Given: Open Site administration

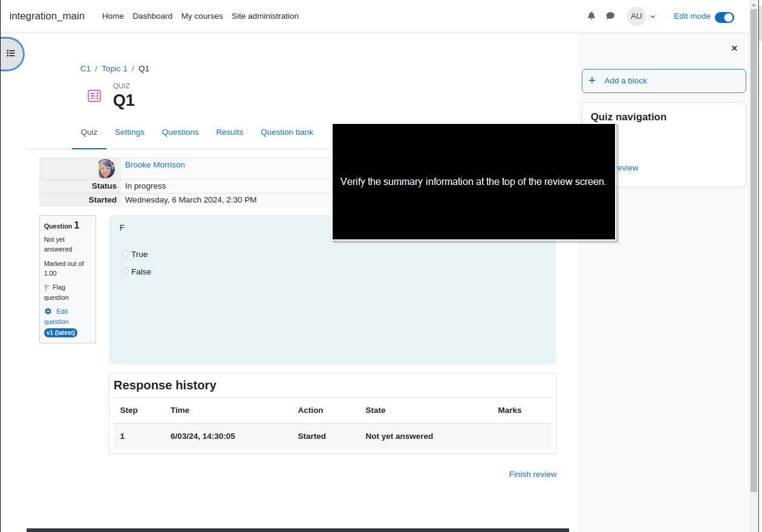Looking at the screenshot, I should coord(265,16).
